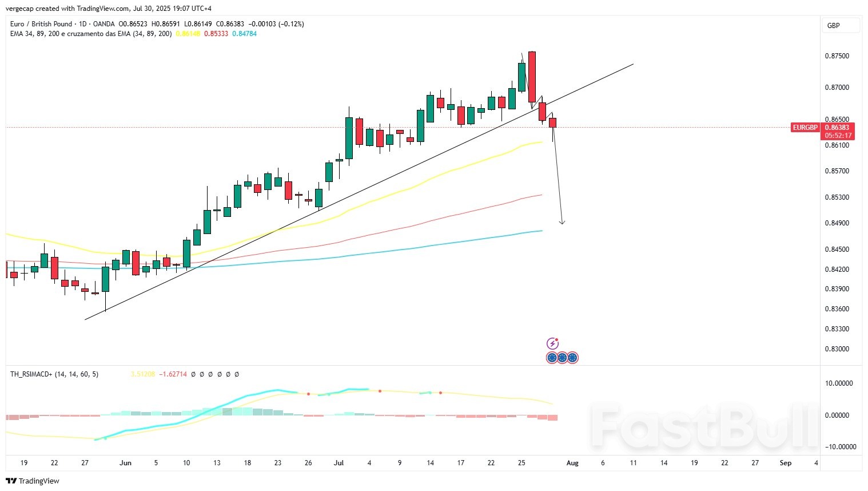Viewport: 868px width, 491px height.
Task: Click the 0.84900 price axis label
Action: [837, 223]
